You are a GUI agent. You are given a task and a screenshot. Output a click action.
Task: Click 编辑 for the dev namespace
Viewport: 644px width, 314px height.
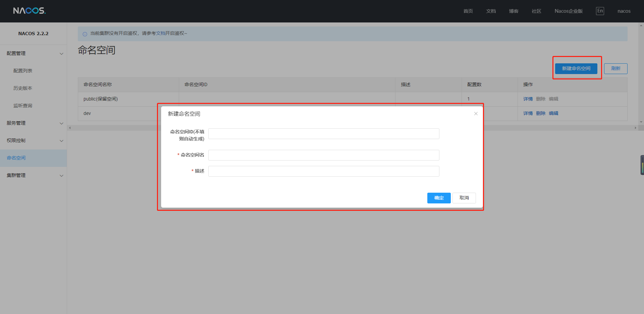[x=553, y=113]
